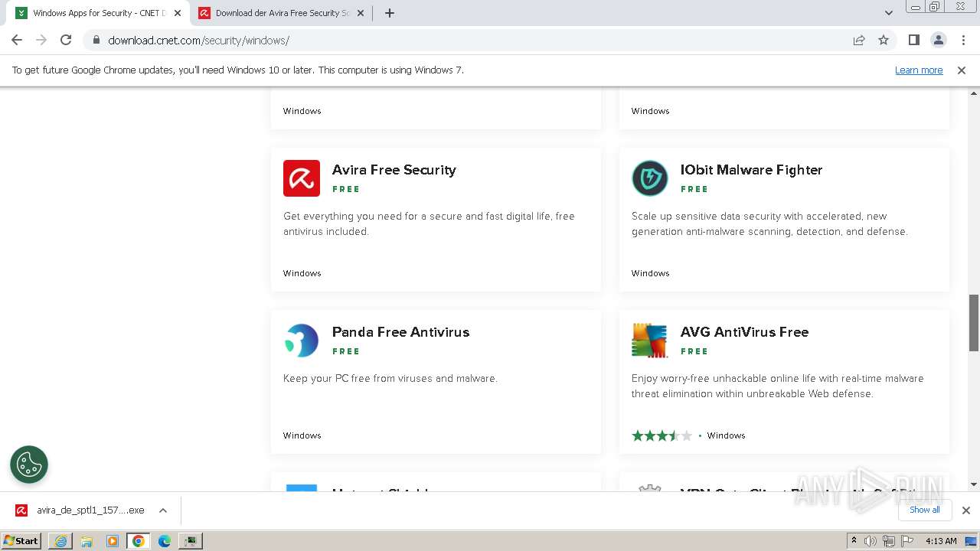This screenshot has width=980, height=551.
Task: Open a new tab with the plus button
Action: [x=390, y=13]
